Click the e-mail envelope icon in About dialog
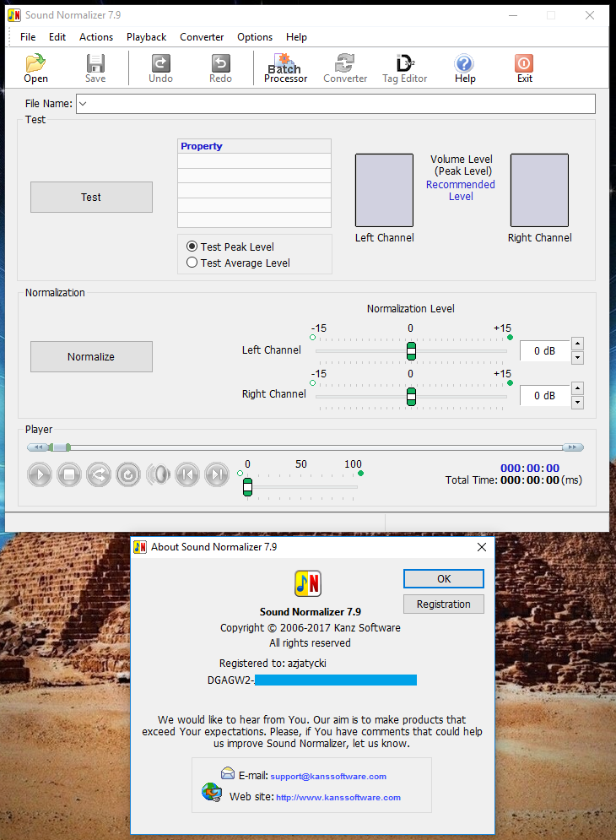The width and height of the screenshot is (616, 840). (228, 773)
